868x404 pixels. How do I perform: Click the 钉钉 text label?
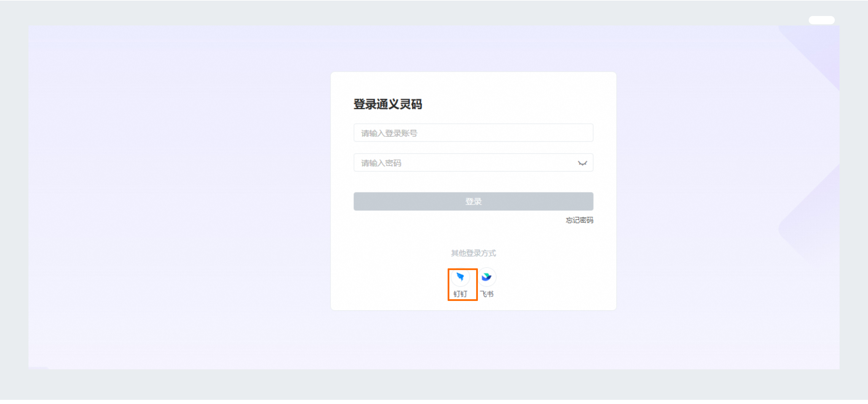[460, 294]
